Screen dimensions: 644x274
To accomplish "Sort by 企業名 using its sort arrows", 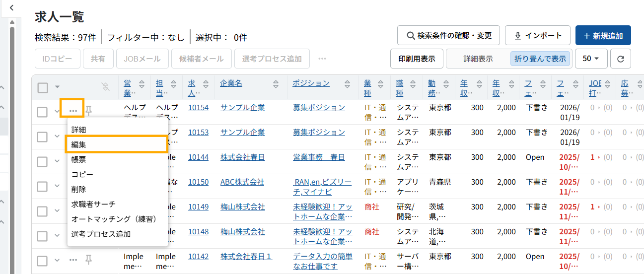I will click(276, 84).
